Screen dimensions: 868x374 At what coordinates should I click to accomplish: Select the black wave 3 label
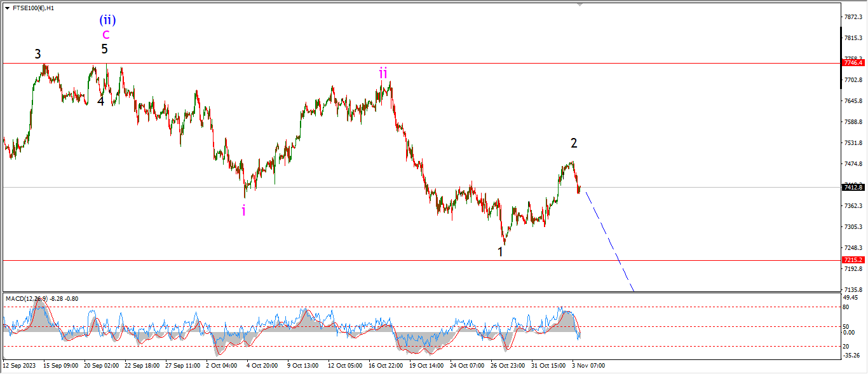(38, 54)
